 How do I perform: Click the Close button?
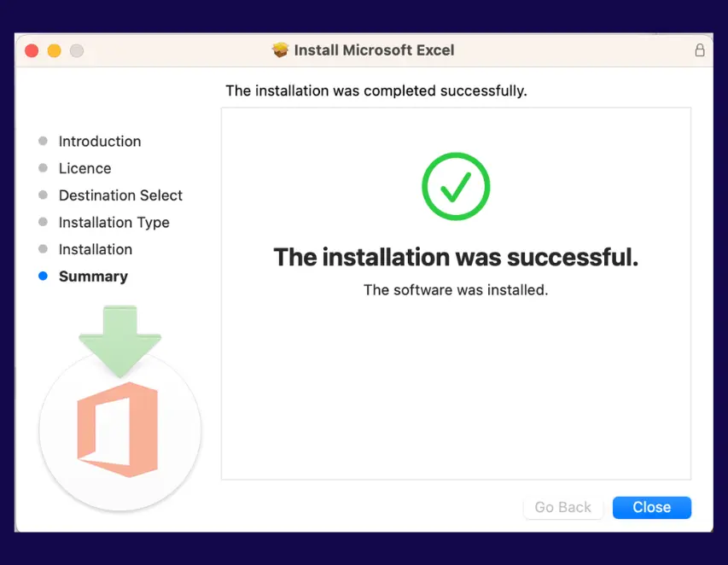(x=651, y=508)
